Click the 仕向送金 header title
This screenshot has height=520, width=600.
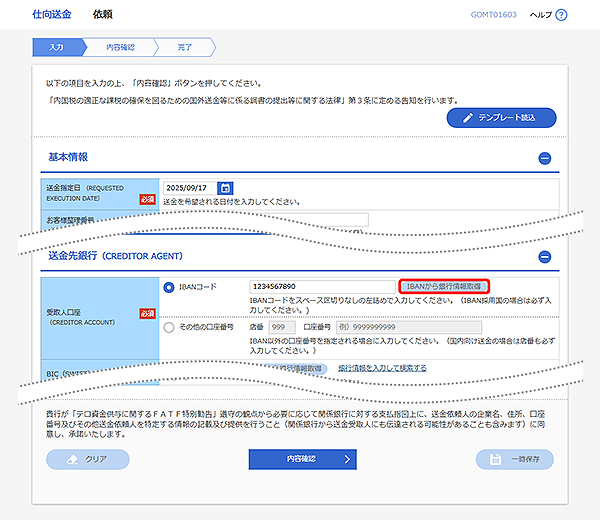coord(52,15)
